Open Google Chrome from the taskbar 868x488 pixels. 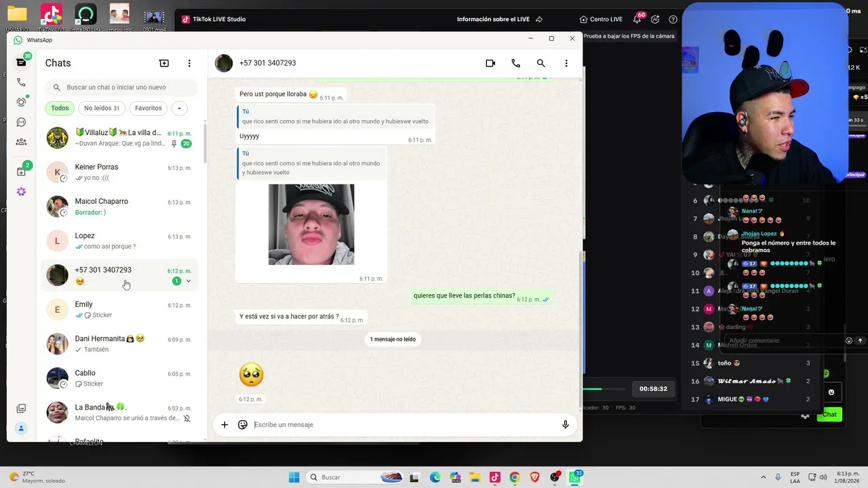pyautogui.click(x=515, y=477)
